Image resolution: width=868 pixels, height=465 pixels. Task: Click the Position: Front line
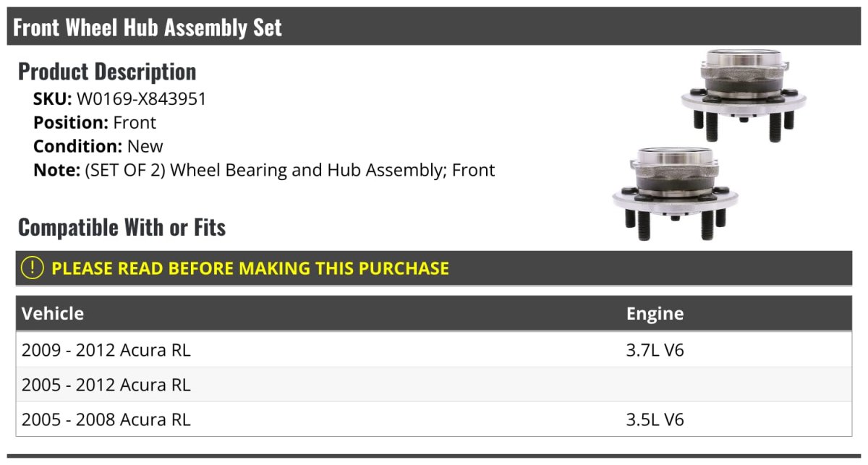[x=95, y=122]
